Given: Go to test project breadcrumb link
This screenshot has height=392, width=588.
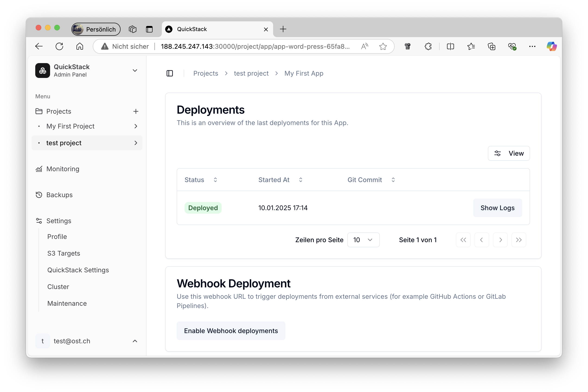Looking at the screenshot, I should pos(251,73).
